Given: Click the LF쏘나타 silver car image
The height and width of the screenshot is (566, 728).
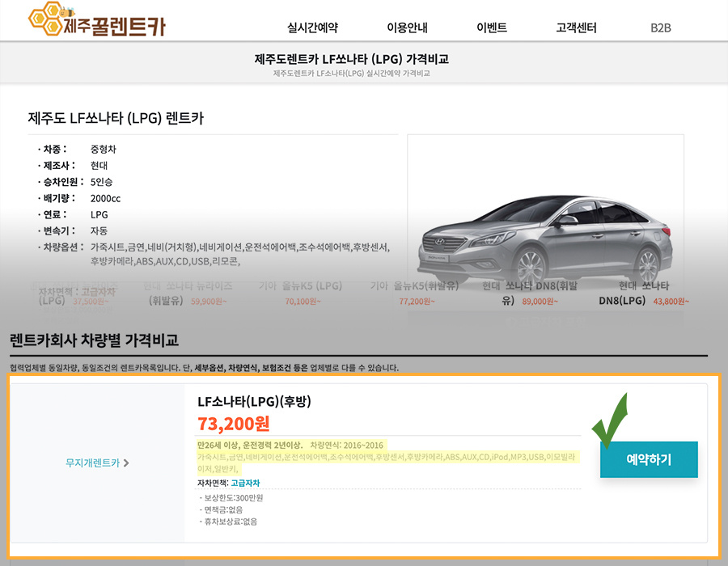Looking at the screenshot, I should 545,239.
